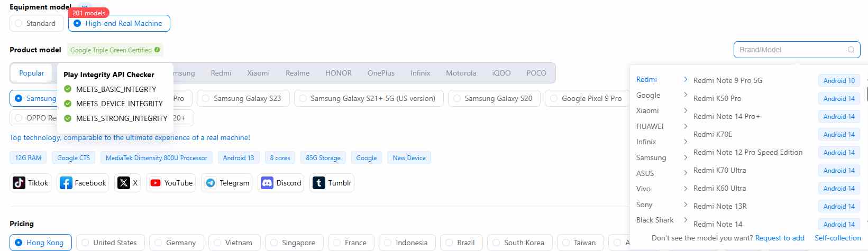868x251 pixels.
Task: Click the TikTok app icon
Action: click(x=19, y=183)
